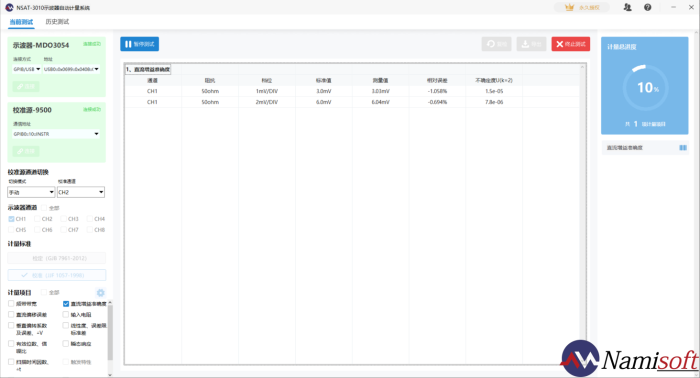Click the 10% circular progress indicator
This screenshot has width=700, height=378.
point(645,87)
